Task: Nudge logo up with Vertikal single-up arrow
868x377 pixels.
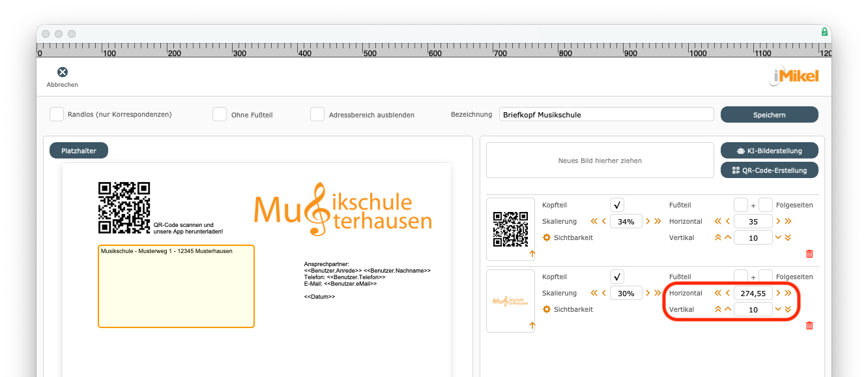Action: 728,309
